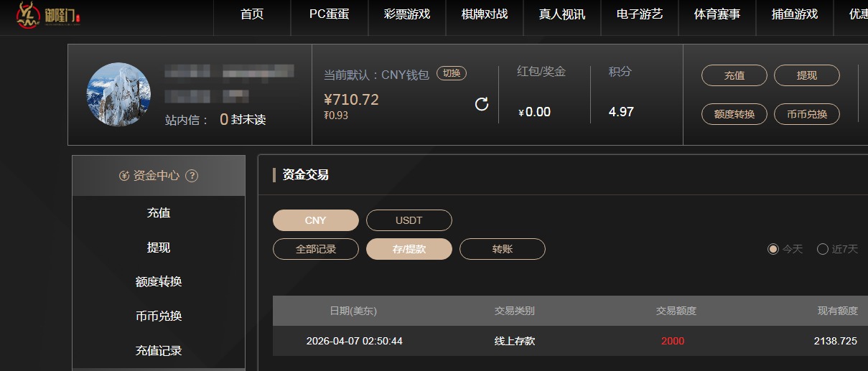868x371 pixels.
Task: Filter by 转账 records
Action: 503,249
